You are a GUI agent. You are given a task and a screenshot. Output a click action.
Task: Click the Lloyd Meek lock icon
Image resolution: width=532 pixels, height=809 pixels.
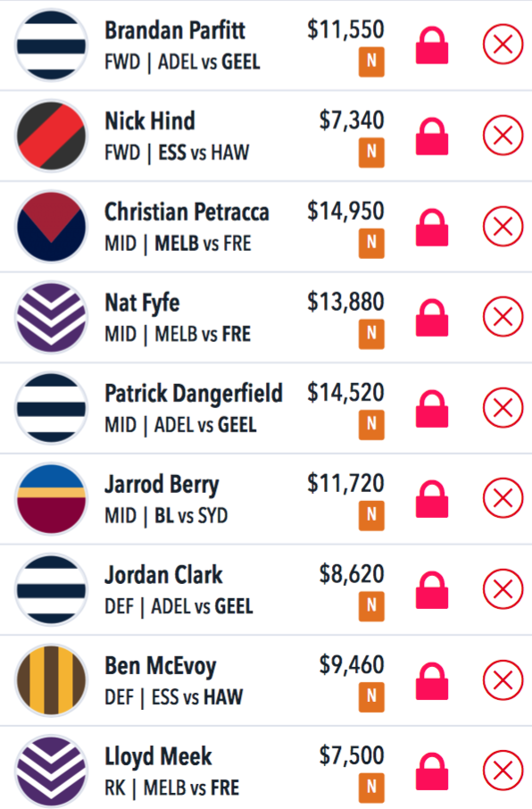pos(432,771)
